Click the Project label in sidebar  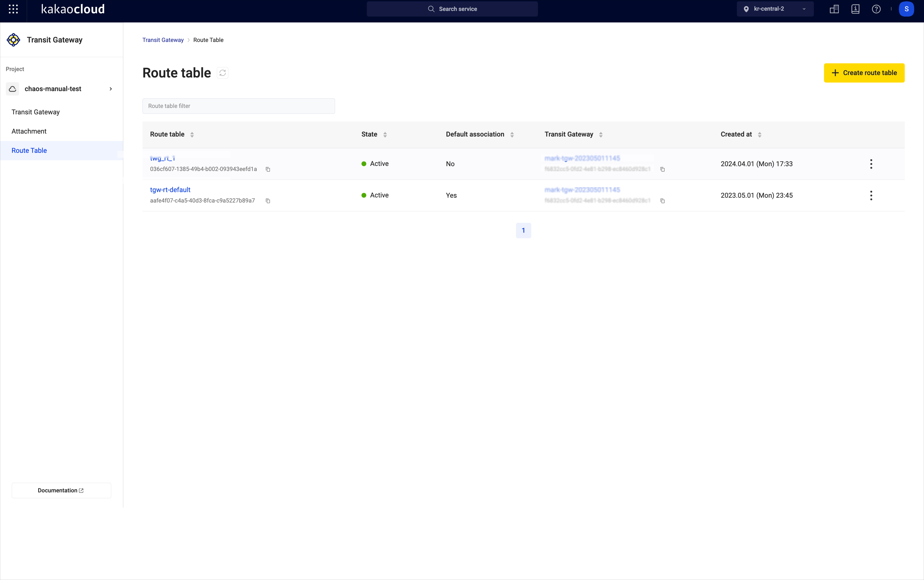pyautogui.click(x=15, y=69)
